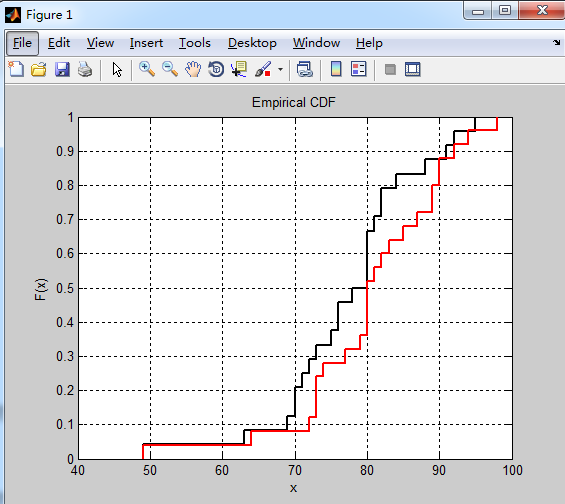Activate the Zoom In magnifier tool
The height and width of the screenshot is (504, 565).
pos(147,69)
